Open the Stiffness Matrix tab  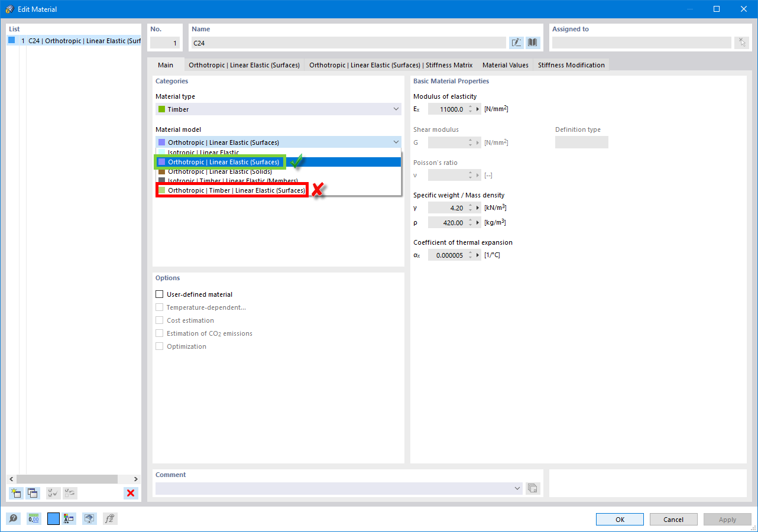pyautogui.click(x=391, y=65)
